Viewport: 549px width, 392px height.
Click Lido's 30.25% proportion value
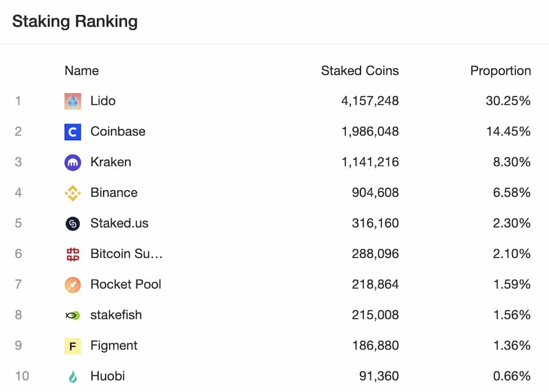(508, 101)
